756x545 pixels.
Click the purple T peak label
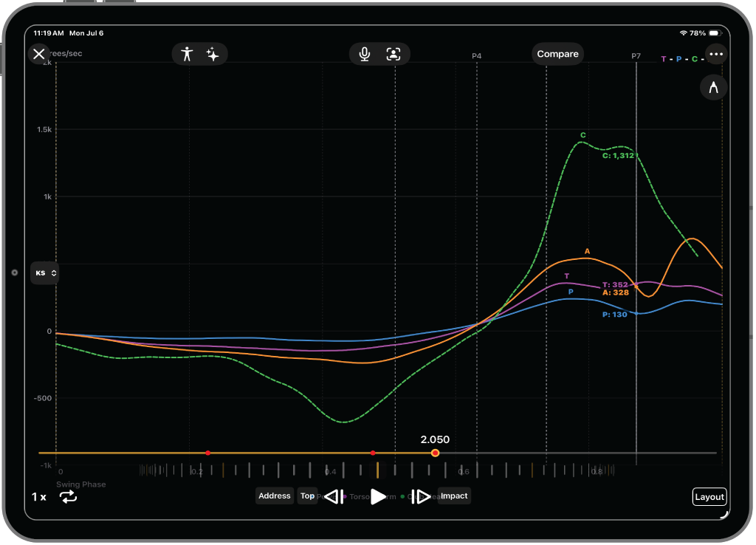tap(567, 276)
